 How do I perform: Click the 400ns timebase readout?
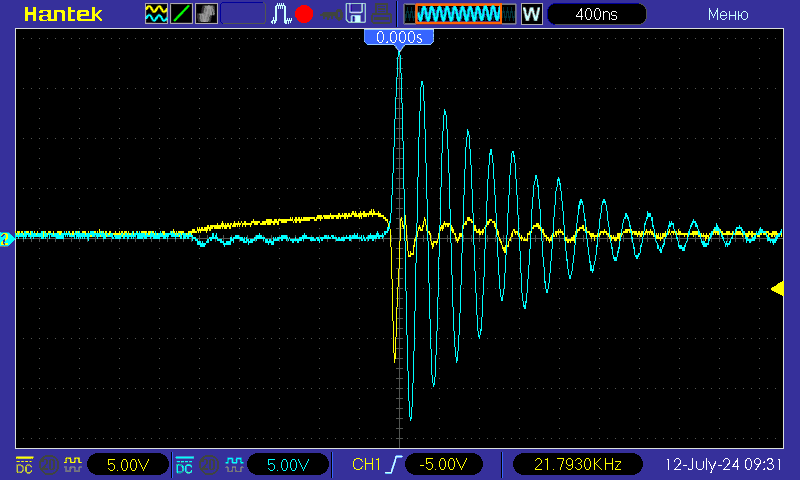(x=596, y=14)
